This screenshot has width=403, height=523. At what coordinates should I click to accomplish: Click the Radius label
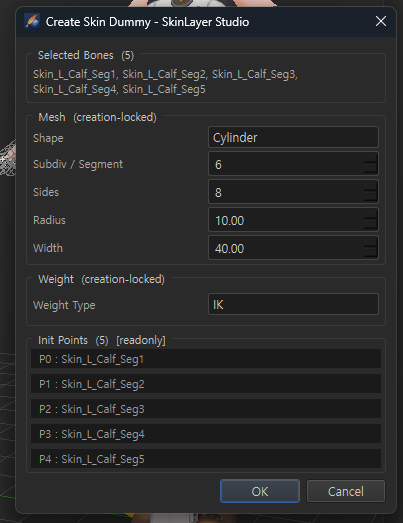[x=49, y=220]
